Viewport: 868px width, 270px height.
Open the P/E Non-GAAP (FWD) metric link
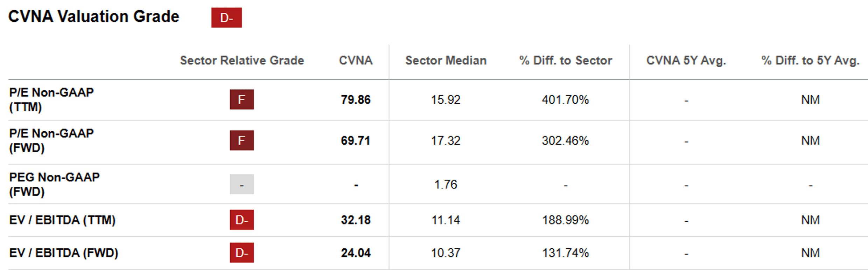51,140
